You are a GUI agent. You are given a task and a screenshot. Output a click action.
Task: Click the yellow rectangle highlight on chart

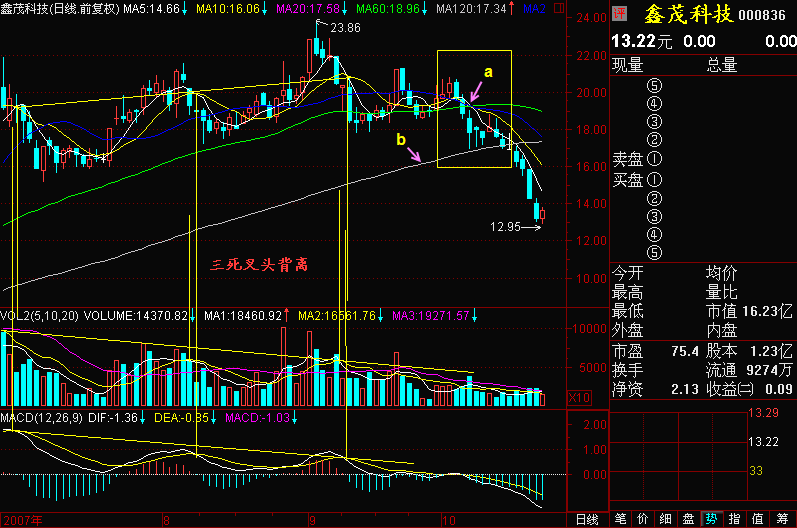[x=474, y=109]
